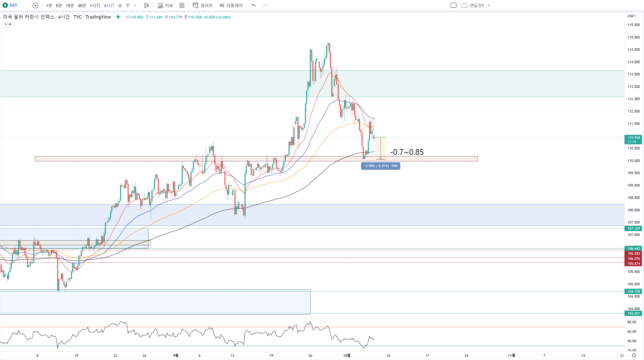
Task: Open the candlestick chart style icon
Action: coord(147,5)
